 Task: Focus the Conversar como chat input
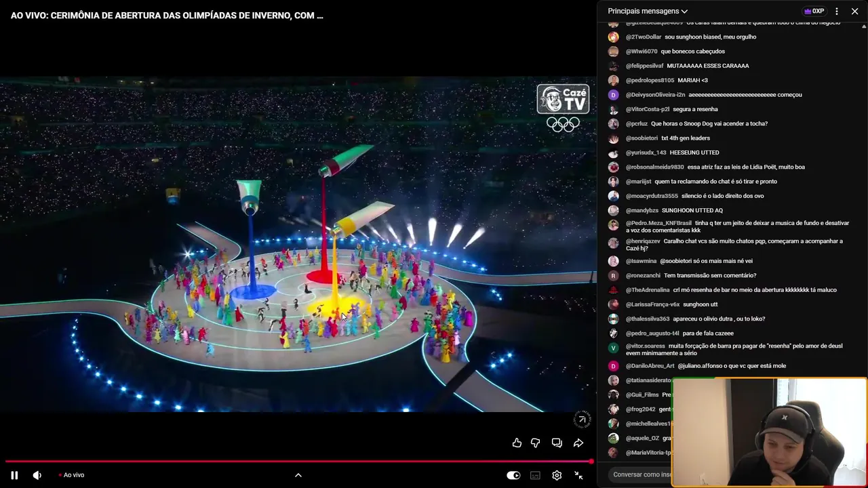click(x=642, y=474)
